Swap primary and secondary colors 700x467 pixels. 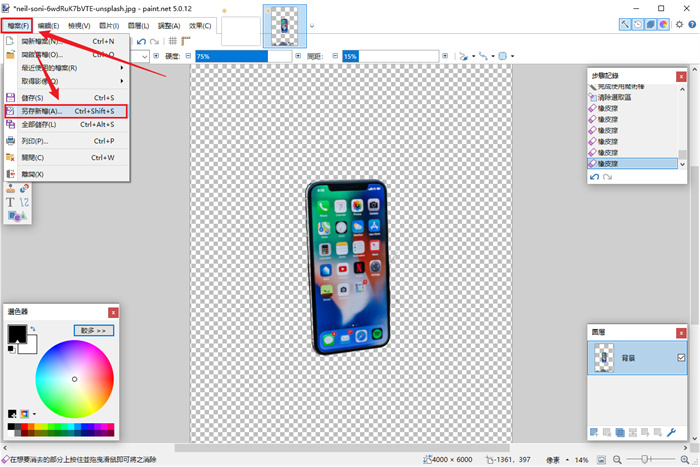pos(32,329)
